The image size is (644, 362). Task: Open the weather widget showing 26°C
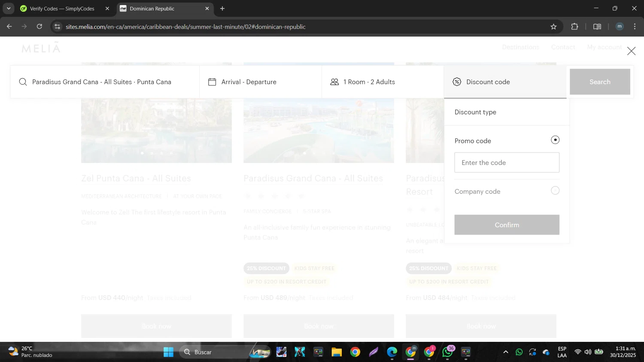pyautogui.click(x=31, y=352)
